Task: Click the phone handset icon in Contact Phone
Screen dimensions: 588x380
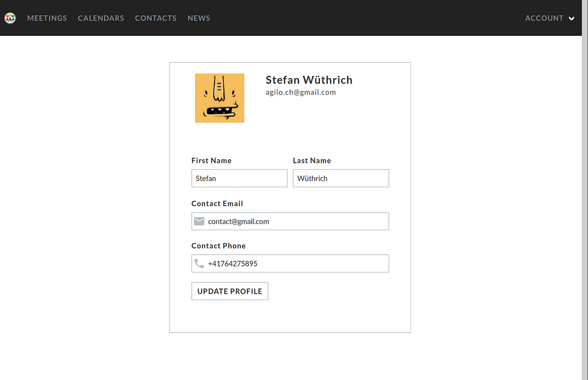Action: (x=199, y=264)
